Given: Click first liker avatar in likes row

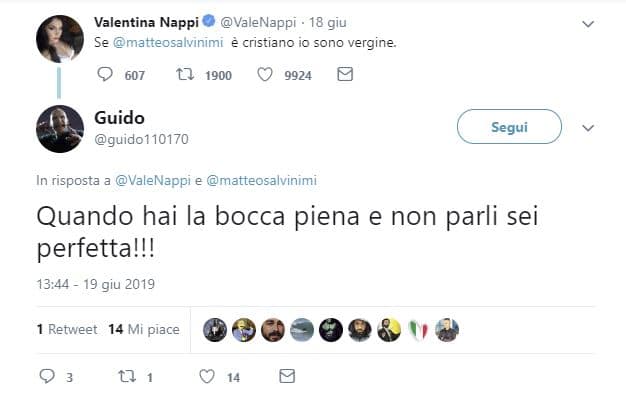Looking at the screenshot, I should click(215, 329).
